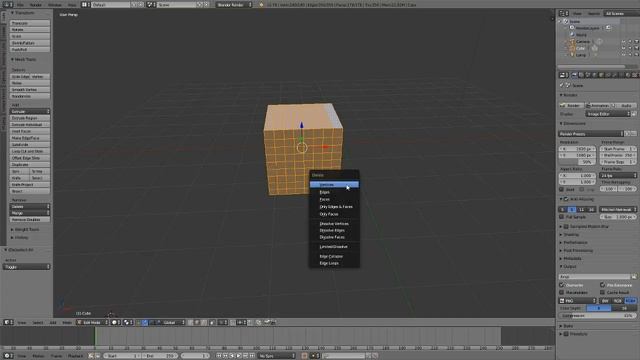640x360 pixels.
Task: Click the Camera object in outliner
Action: coord(583,42)
